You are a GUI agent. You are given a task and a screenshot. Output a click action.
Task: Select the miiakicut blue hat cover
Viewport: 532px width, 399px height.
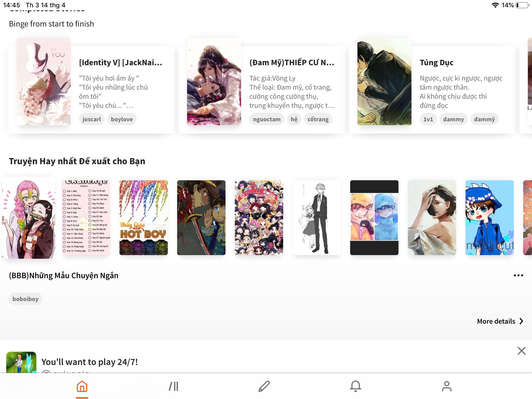click(x=489, y=218)
